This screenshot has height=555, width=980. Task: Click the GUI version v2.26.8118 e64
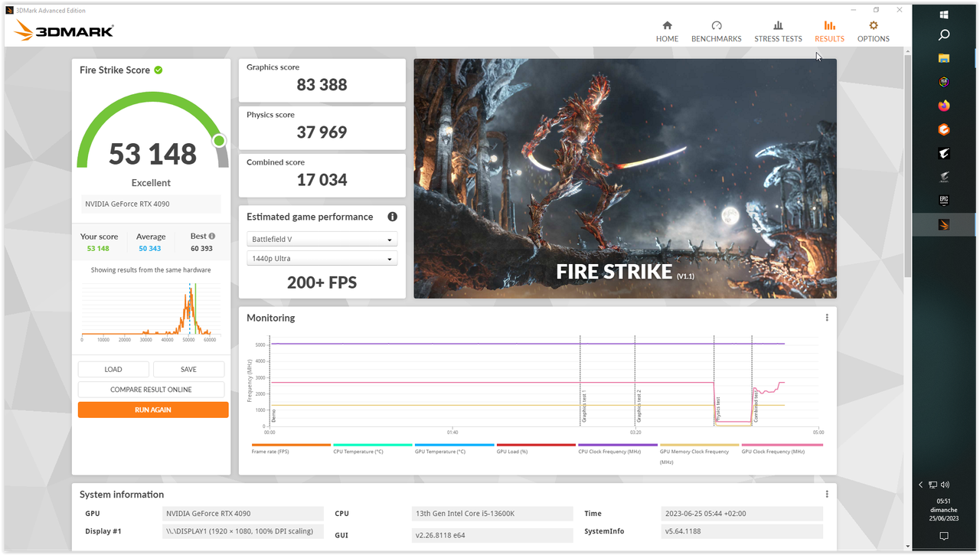[x=492, y=534]
